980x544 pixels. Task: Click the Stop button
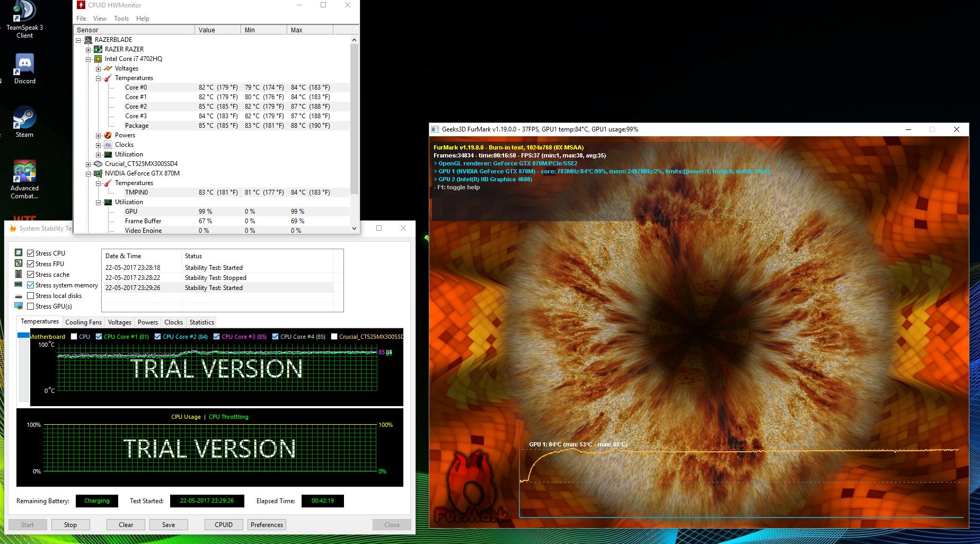70,525
